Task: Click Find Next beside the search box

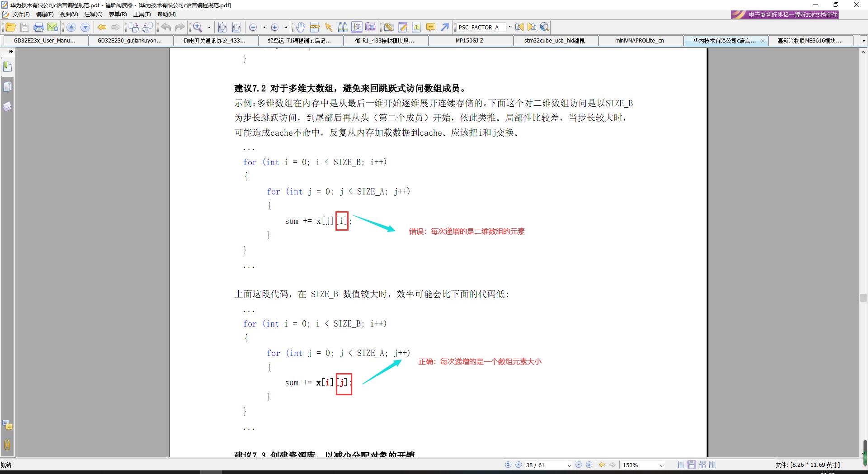Action: tap(531, 27)
